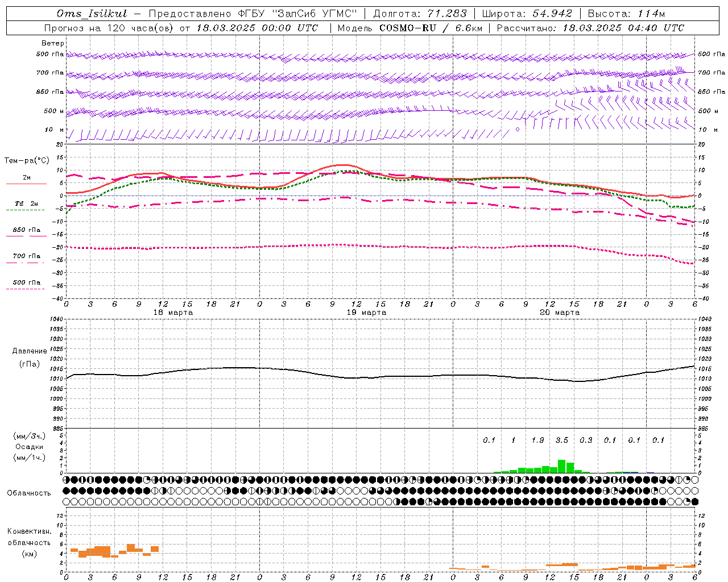728x582 pixels.
Task: Click the tallest green precipitation bar
Action: point(562,466)
